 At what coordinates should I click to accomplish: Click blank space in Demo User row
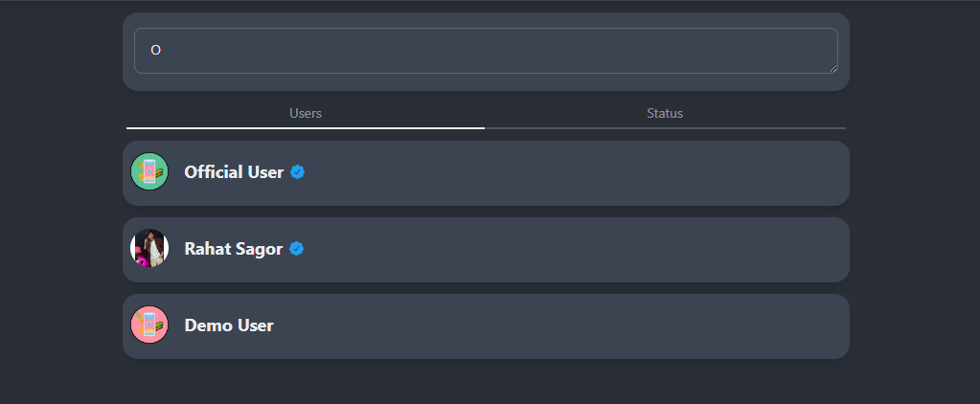point(575,326)
